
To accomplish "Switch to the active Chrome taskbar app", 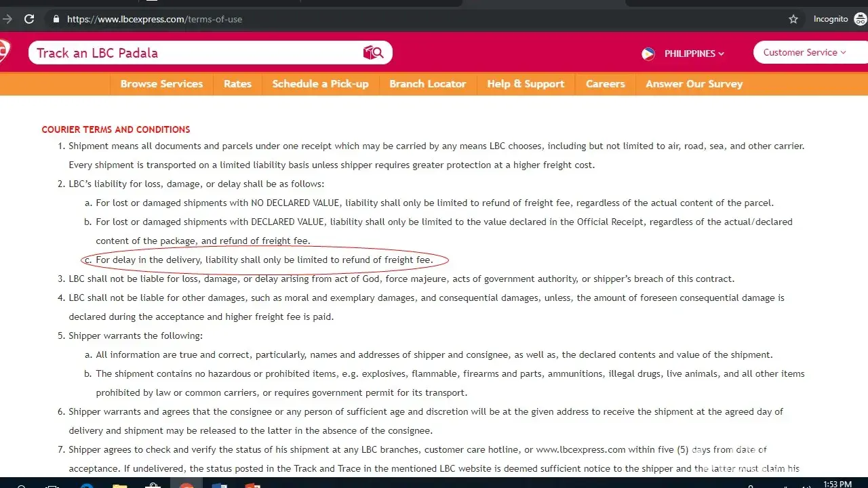I will pyautogui.click(x=186, y=484).
